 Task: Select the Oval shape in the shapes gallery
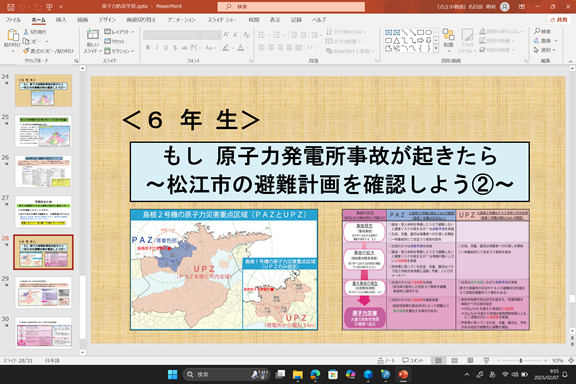coord(428,32)
